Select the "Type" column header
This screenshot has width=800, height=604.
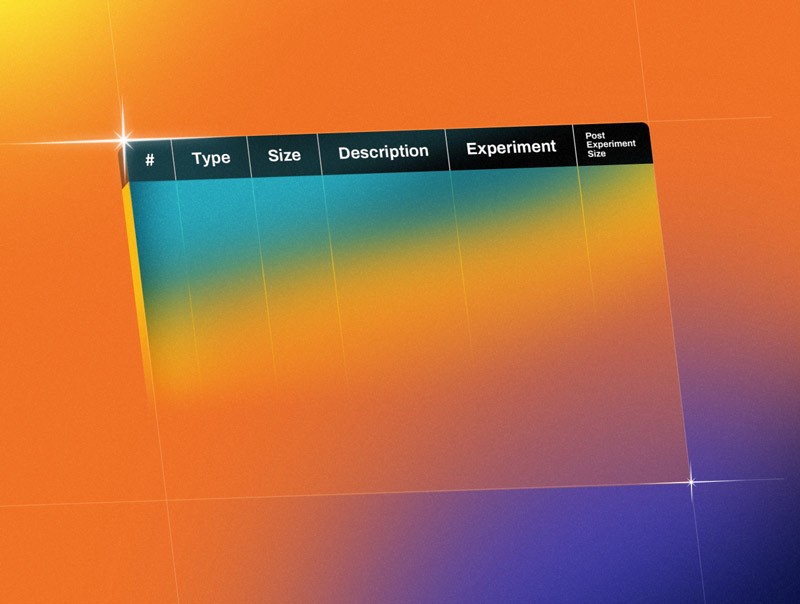pos(210,157)
